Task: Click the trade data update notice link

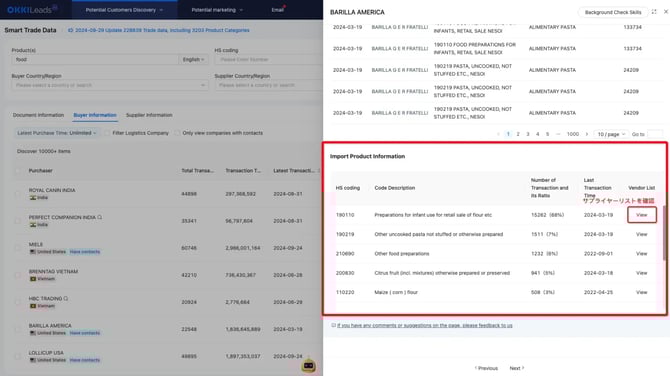Action: click(x=162, y=30)
